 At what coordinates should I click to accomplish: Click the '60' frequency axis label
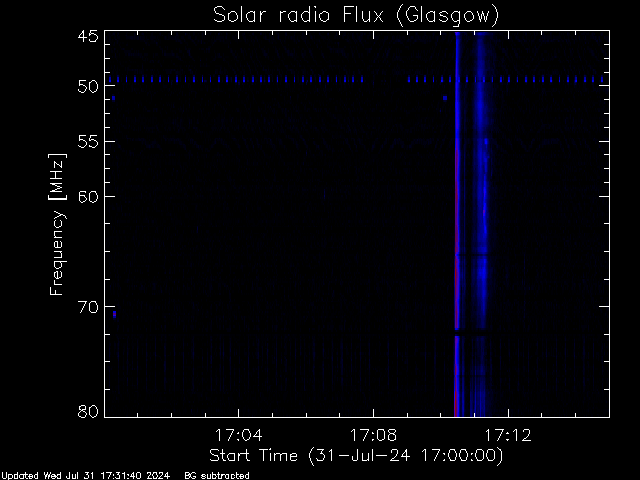pyautogui.click(x=88, y=196)
